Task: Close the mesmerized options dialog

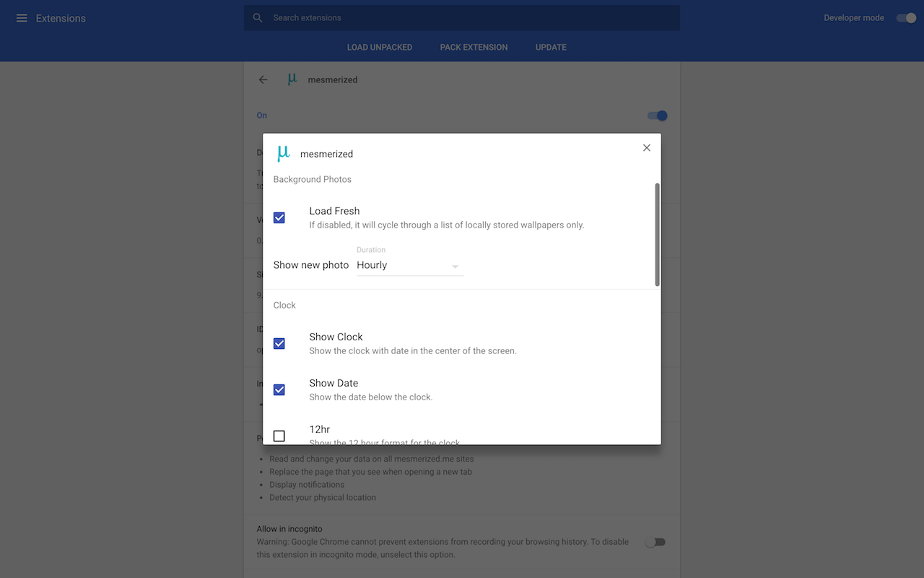Action: click(647, 147)
